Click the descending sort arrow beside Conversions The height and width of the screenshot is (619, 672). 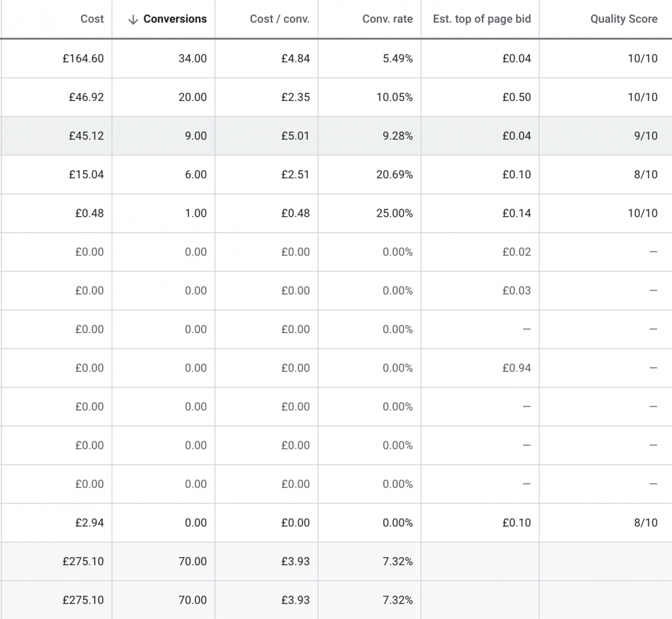[132, 19]
